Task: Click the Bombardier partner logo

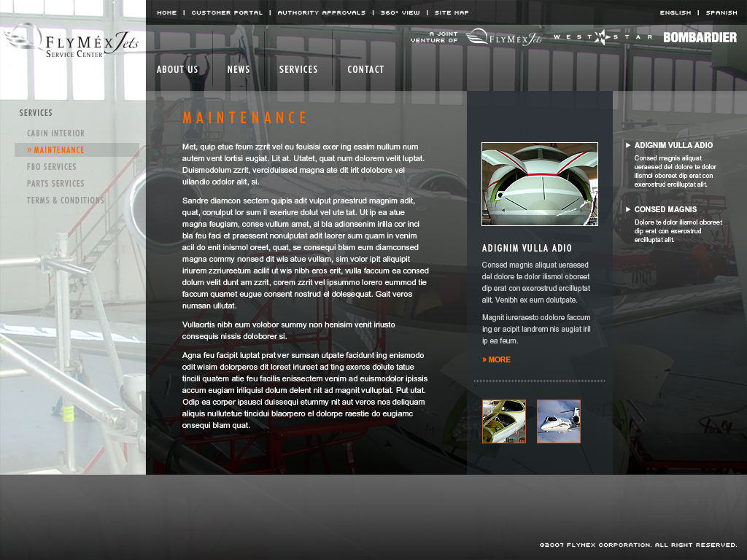Action: pyautogui.click(x=700, y=36)
